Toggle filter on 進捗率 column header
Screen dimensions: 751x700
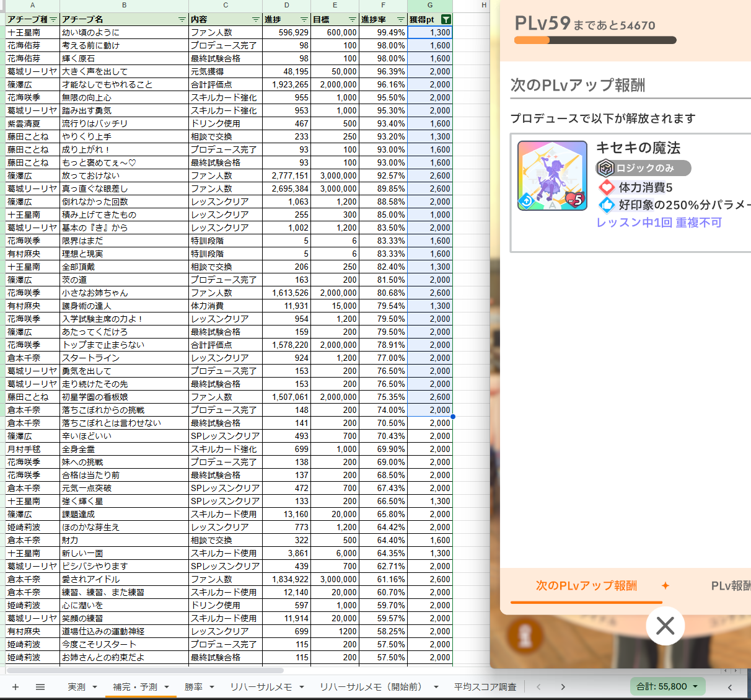pyautogui.click(x=400, y=20)
